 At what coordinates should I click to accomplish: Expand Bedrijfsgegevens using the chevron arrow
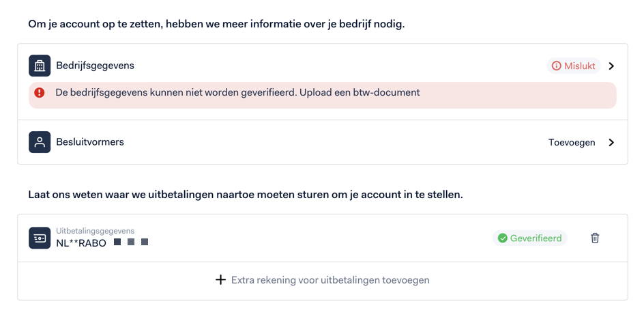click(611, 66)
